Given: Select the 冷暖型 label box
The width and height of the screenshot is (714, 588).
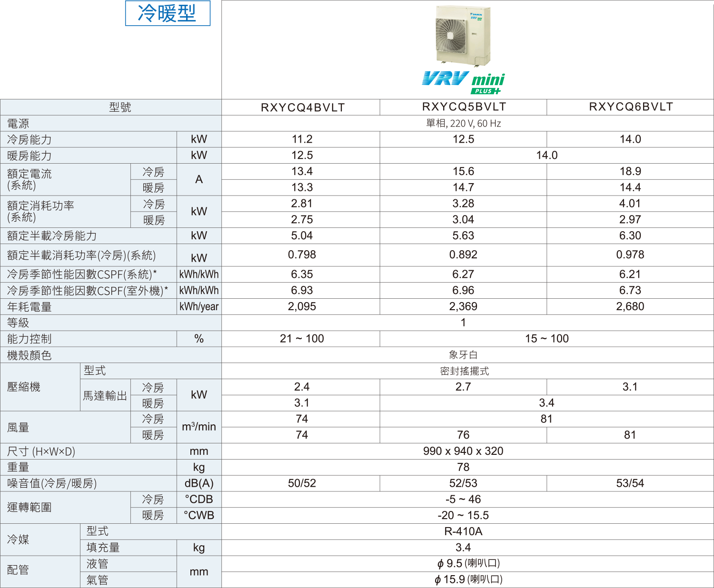Looking at the screenshot, I should tap(168, 13).
